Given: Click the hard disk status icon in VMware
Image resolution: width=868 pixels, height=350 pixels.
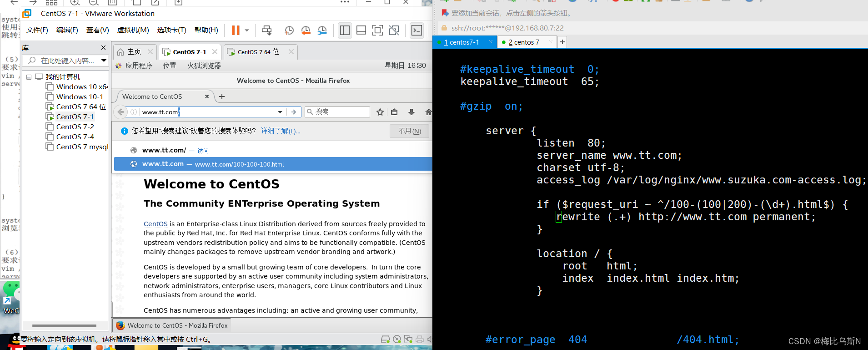Looking at the screenshot, I should point(386,340).
